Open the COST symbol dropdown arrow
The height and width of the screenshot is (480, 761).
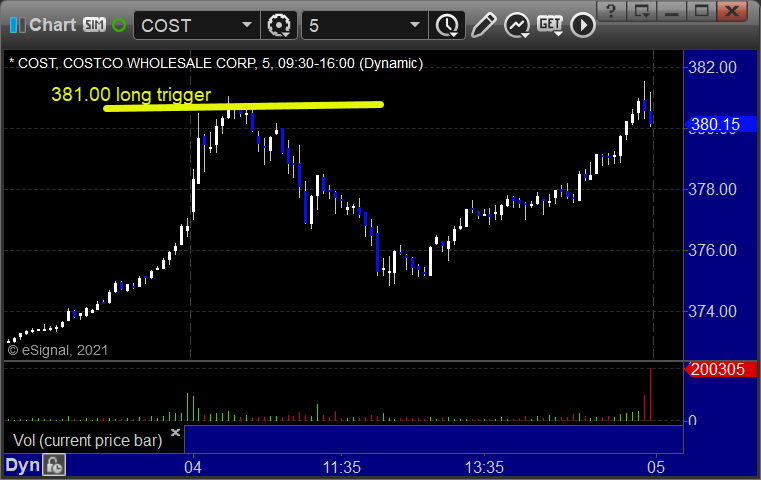coord(247,24)
